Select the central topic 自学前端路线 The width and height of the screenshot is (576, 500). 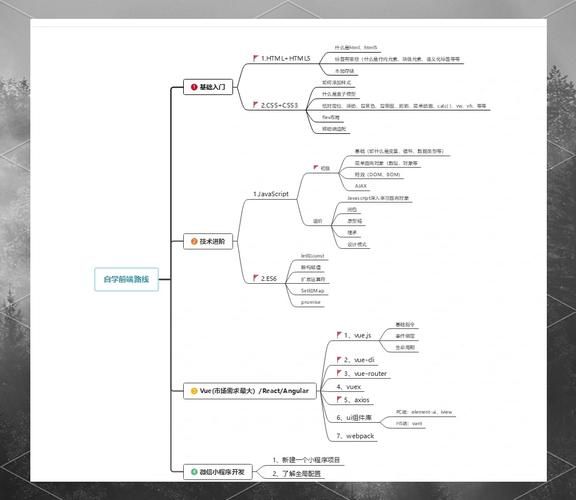(126, 279)
